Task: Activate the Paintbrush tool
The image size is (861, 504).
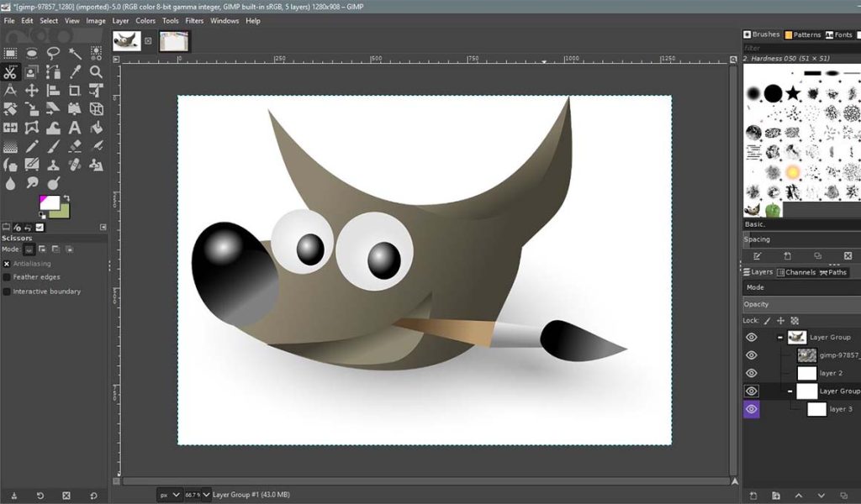Action: pos(53,146)
